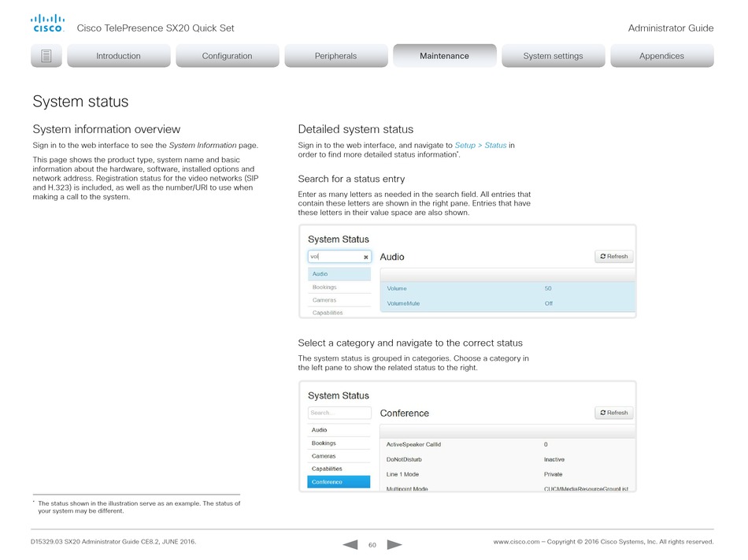Viewport: 748px width, 560px height.
Task: Open the Peripherals tab
Action: pos(336,56)
